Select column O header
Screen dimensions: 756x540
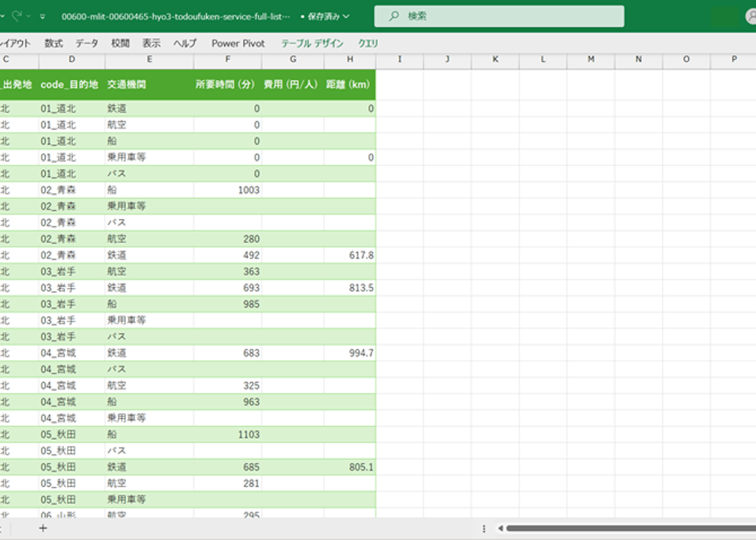point(686,59)
